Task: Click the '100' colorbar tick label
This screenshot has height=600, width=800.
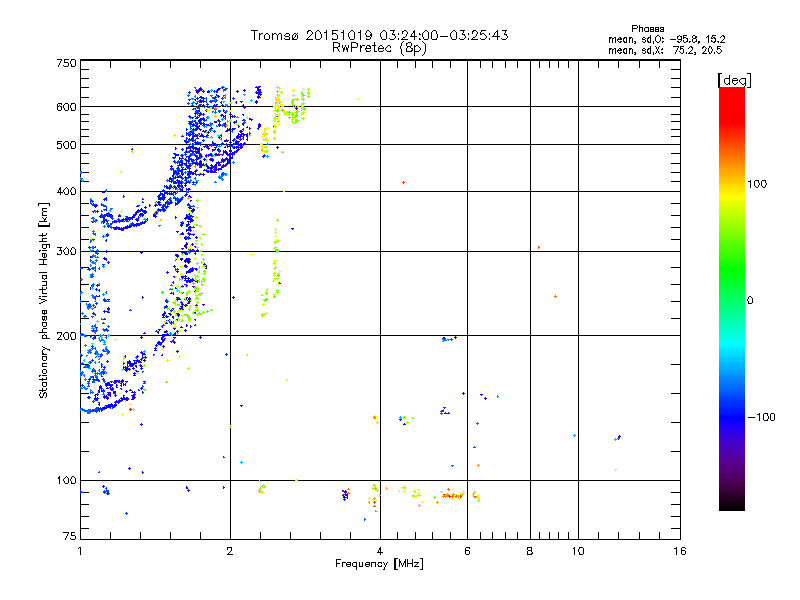Action: [757, 184]
